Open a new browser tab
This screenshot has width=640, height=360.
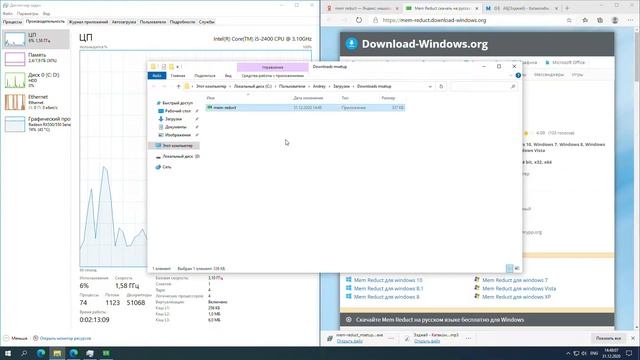point(567,8)
